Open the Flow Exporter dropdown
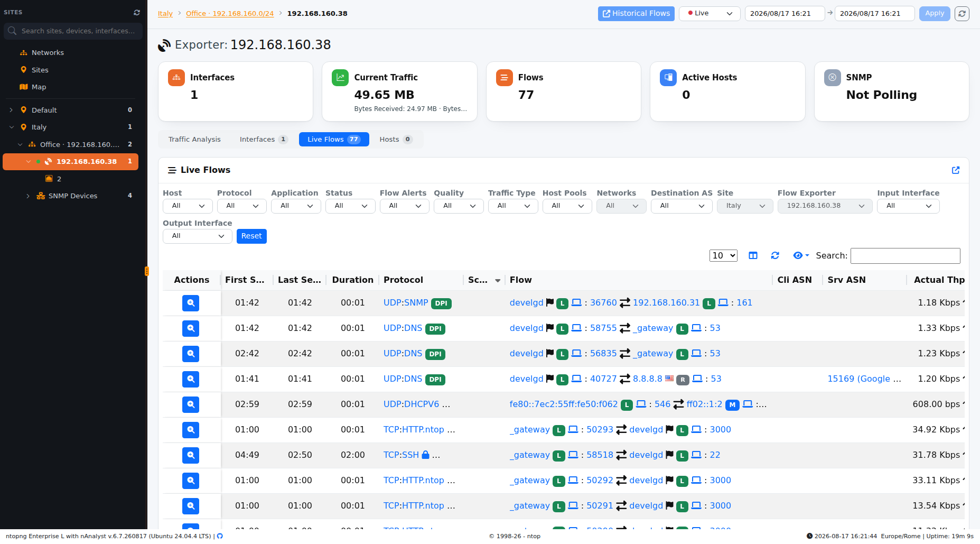Viewport: 980px width, 544px height. pyautogui.click(x=825, y=206)
